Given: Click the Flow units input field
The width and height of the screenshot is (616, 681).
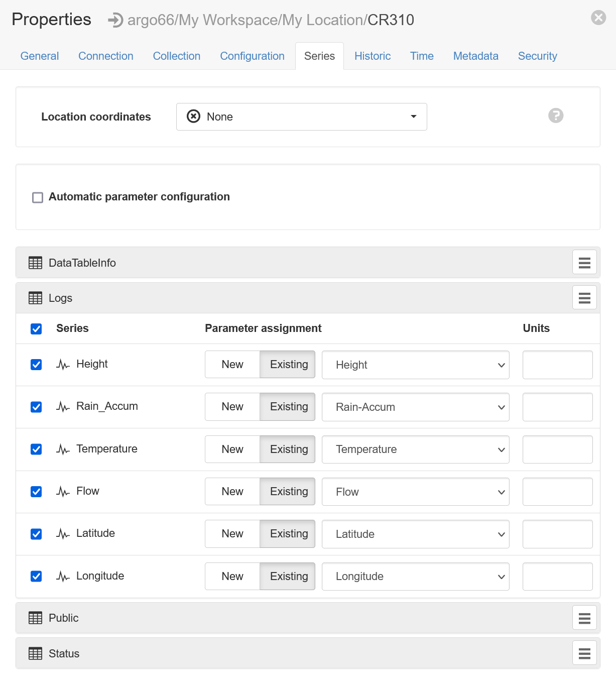Looking at the screenshot, I should (x=558, y=492).
